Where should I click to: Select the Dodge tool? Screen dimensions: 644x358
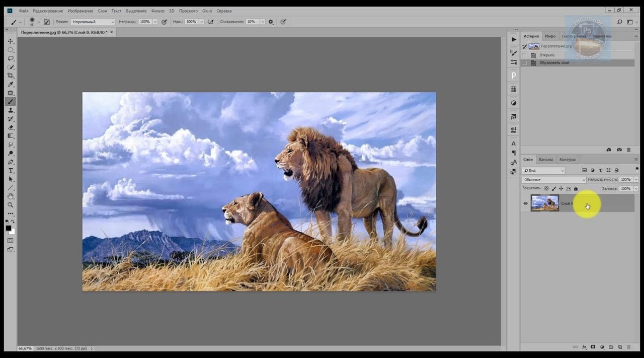pos(11,153)
